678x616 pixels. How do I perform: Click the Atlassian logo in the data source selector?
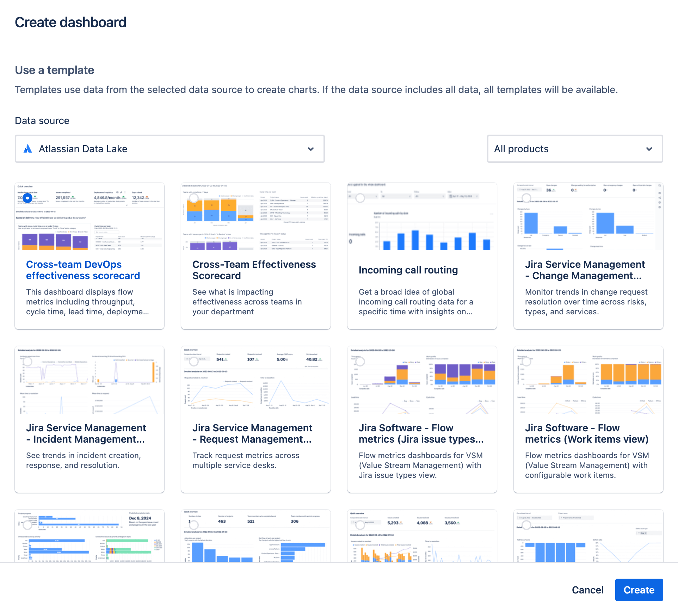(27, 149)
